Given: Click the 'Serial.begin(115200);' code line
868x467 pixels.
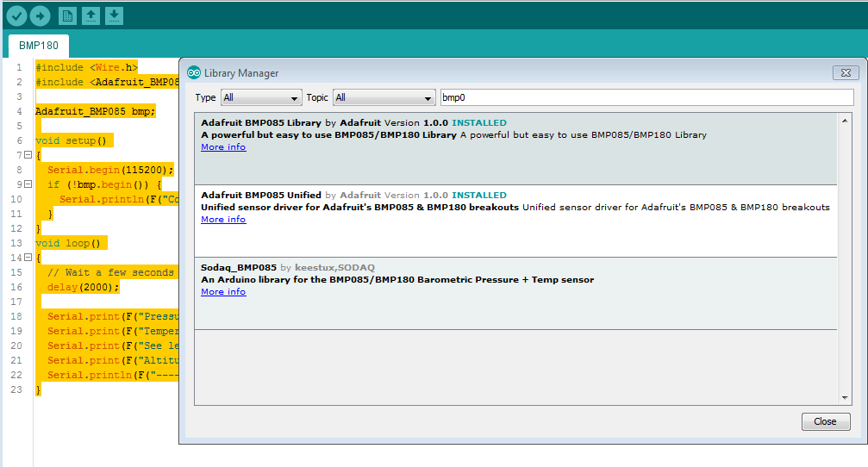Looking at the screenshot, I should [x=110, y=170].
